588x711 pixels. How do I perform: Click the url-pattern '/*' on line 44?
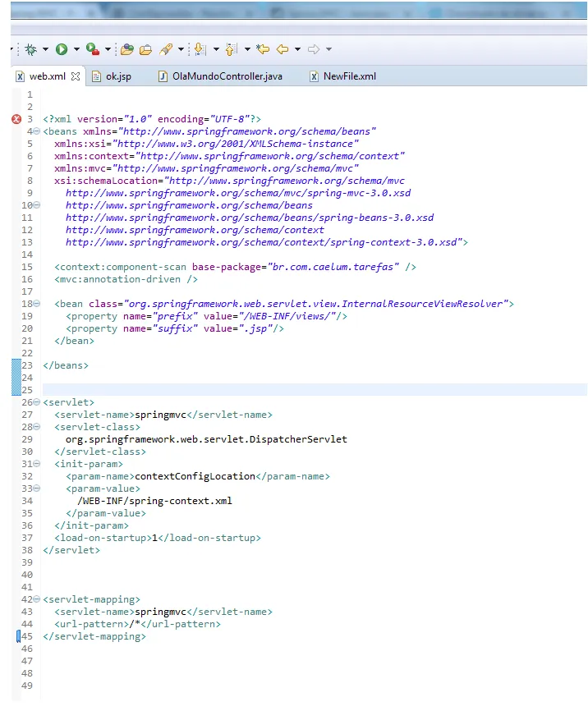pos(135,625)
